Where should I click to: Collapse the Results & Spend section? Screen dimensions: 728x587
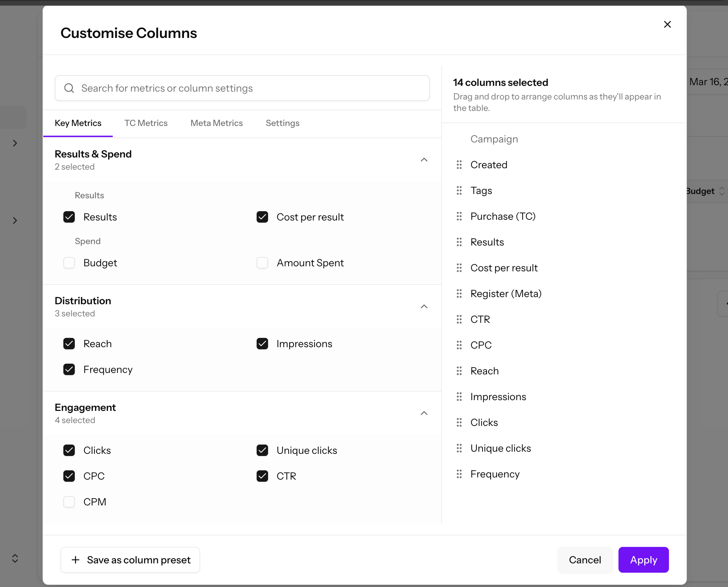(x=424, y=160)
